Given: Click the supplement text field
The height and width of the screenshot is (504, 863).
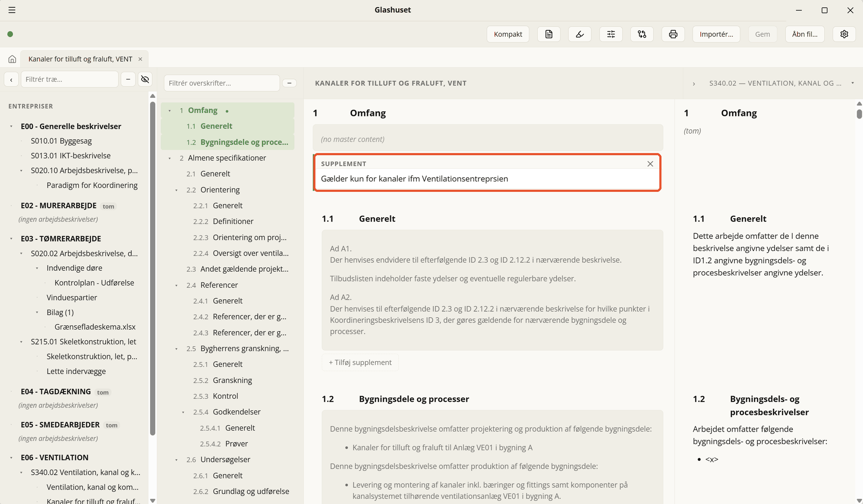Looking at the screenshot, I should click(487, 179).
